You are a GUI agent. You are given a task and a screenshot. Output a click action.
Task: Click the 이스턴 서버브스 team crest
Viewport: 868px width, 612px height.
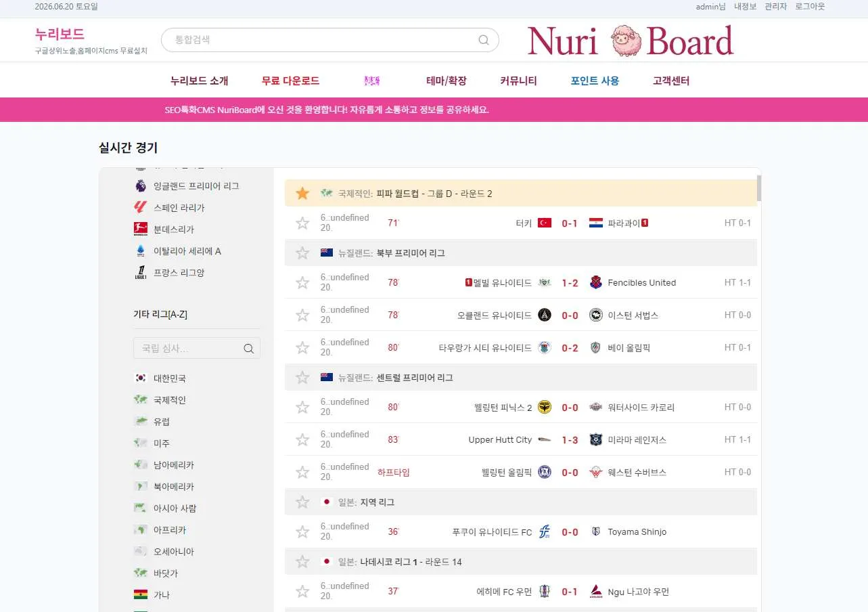[x=596, y=315]
